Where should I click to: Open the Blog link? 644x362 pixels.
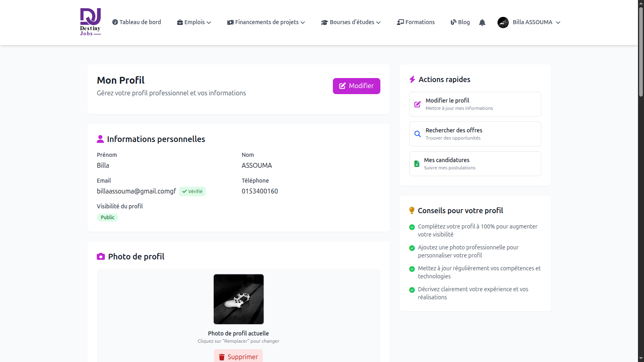[x=460, y=22]
